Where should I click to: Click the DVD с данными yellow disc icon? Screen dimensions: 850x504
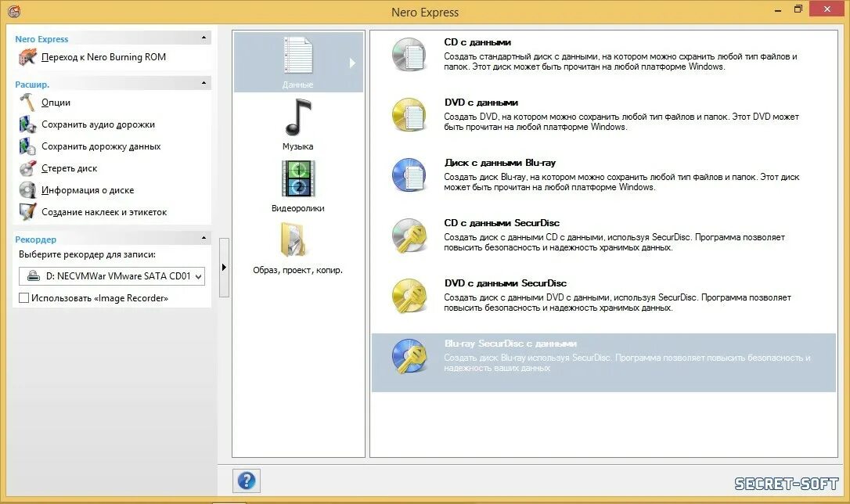(x=409, y=114)
